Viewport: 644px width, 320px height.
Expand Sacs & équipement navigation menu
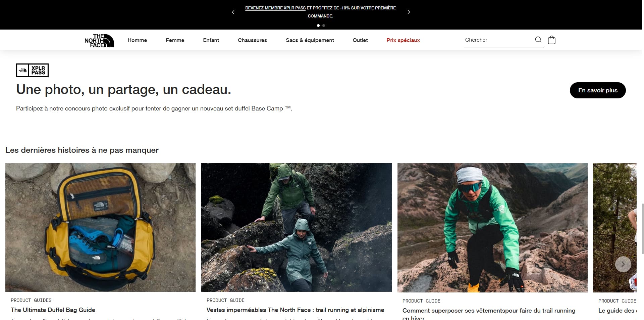[x=310, y=40]
